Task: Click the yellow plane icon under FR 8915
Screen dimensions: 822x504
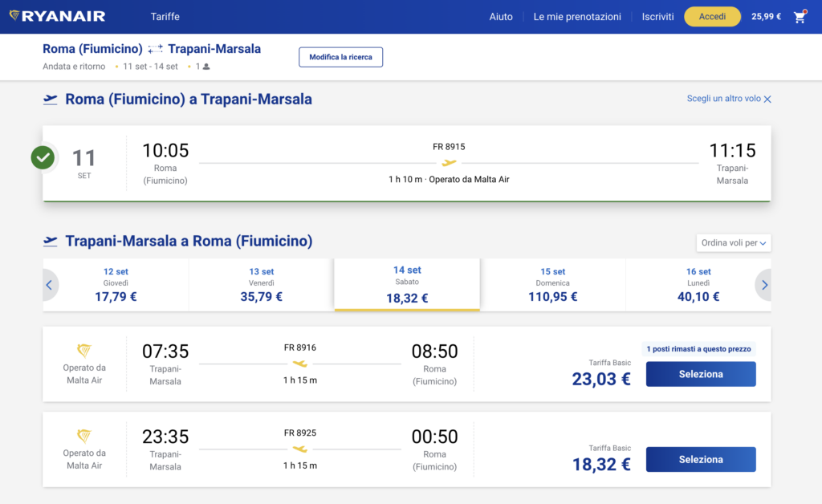Action: [449, 163]
